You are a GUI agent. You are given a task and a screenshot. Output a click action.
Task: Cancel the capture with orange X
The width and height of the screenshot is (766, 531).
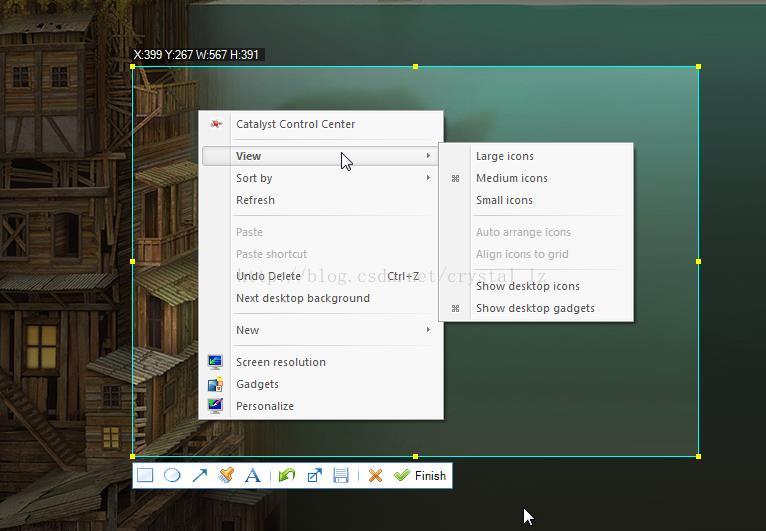click(375, 475)
